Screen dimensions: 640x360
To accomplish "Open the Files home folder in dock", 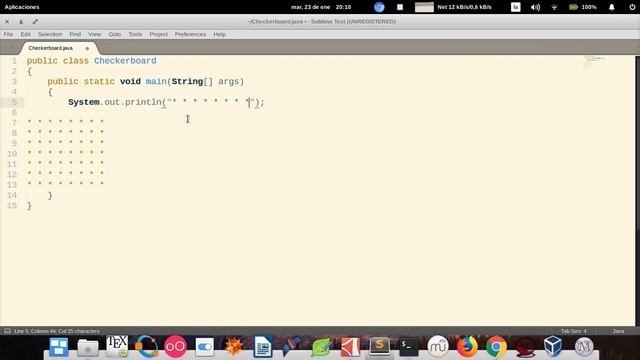I will (88, 348).
